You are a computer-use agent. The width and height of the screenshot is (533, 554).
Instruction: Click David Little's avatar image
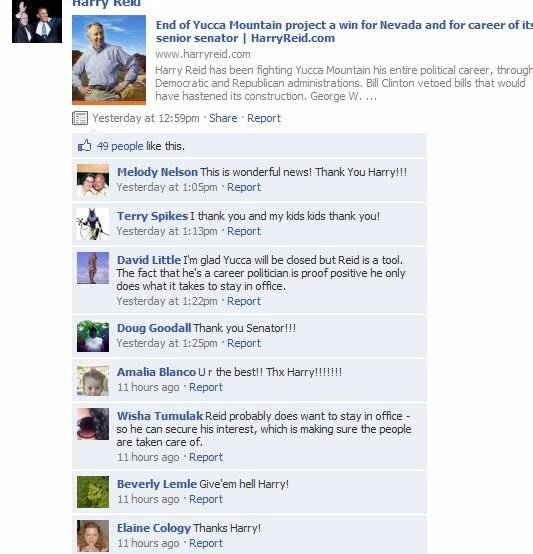point(93,268)
